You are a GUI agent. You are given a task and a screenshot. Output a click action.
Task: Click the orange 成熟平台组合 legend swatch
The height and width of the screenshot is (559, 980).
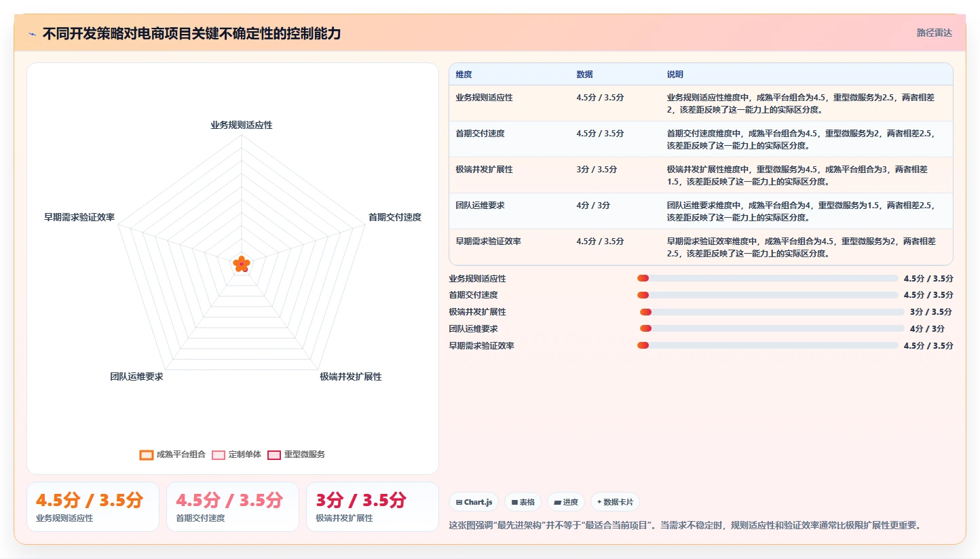click(x=147, y=455)
